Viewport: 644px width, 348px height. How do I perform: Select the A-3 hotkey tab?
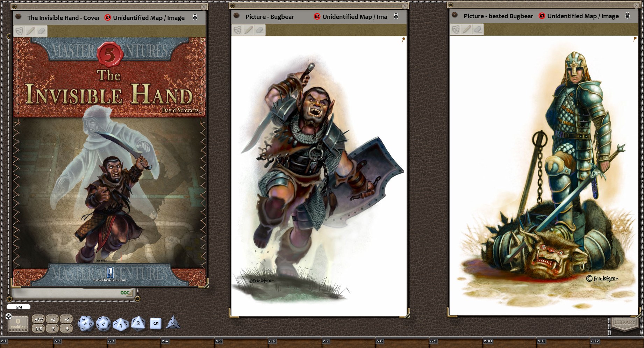point(111,341)
